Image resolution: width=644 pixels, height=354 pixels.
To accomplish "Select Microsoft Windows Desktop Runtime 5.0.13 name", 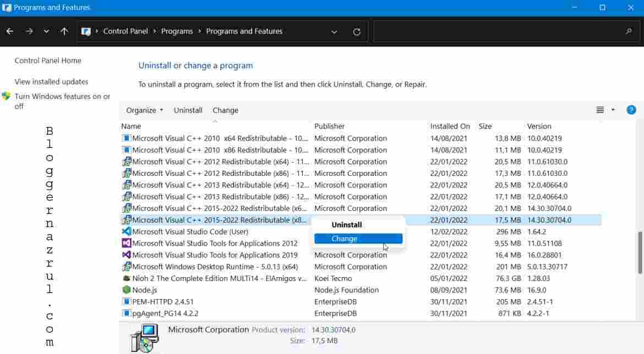I will point(215,267).
